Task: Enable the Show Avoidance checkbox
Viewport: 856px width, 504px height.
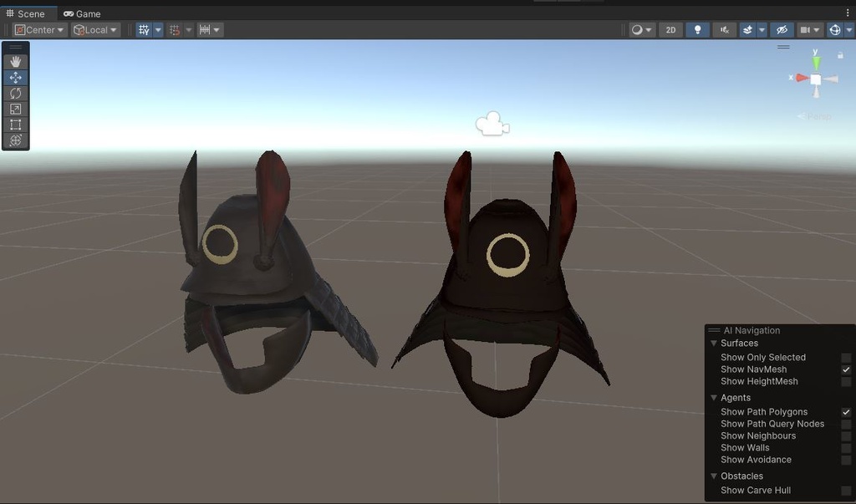Action: point(846,461)
